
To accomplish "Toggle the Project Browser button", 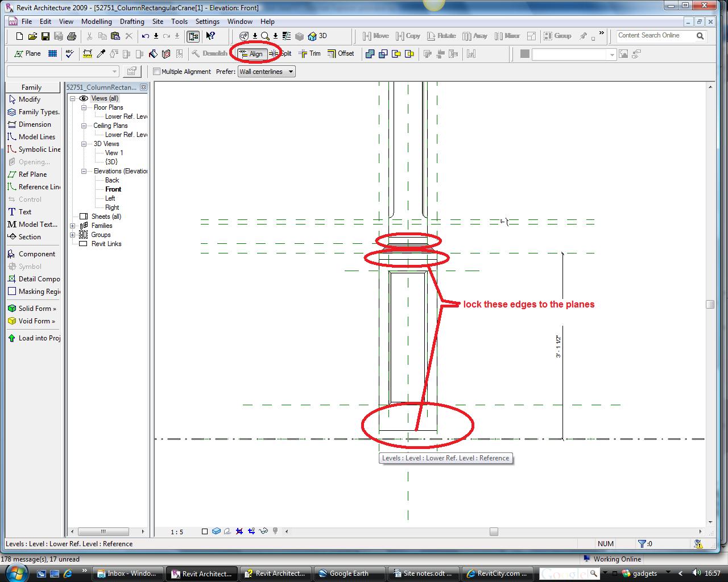I will pyautogui.click(x=193, y=36).
